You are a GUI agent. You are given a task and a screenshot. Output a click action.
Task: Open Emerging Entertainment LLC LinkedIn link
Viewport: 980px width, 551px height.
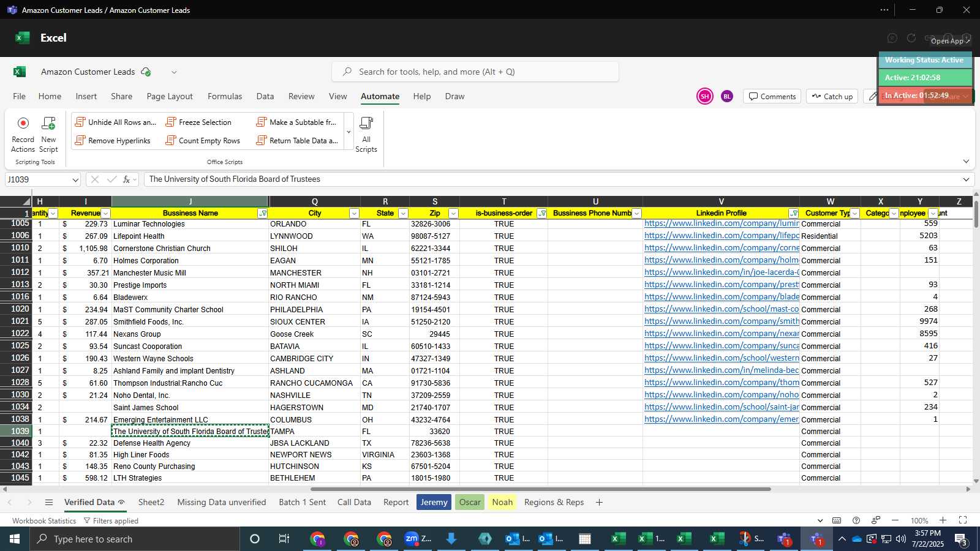(x=722, y=419)
